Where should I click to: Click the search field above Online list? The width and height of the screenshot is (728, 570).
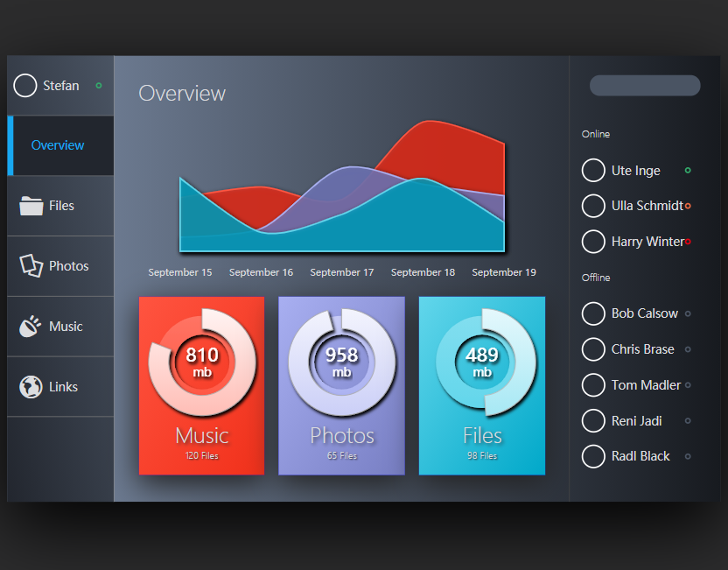coord(645,86)
